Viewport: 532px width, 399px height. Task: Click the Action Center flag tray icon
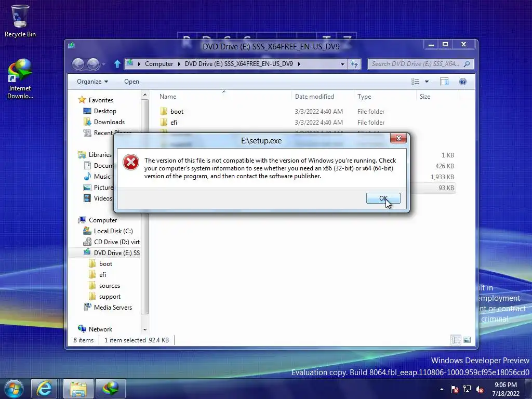[x=455, y=389]
